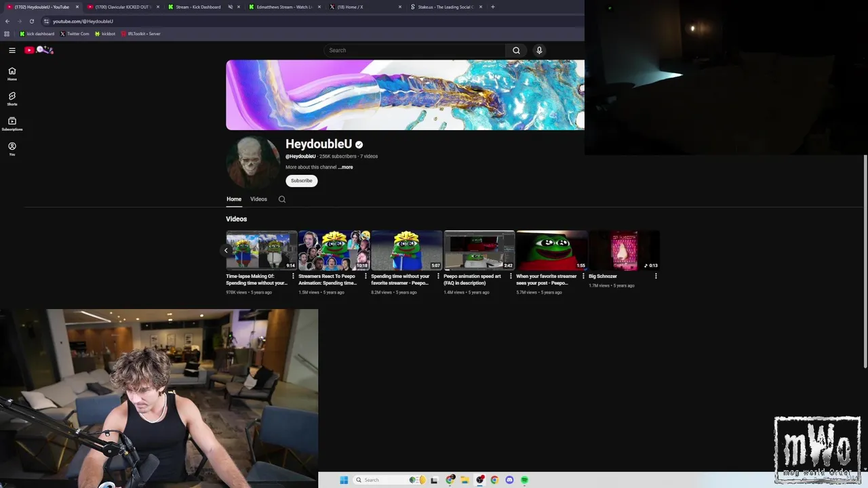Open options for Time-lapse Making Of video
This screenshot has width=868, height=488.
(293, 276)
